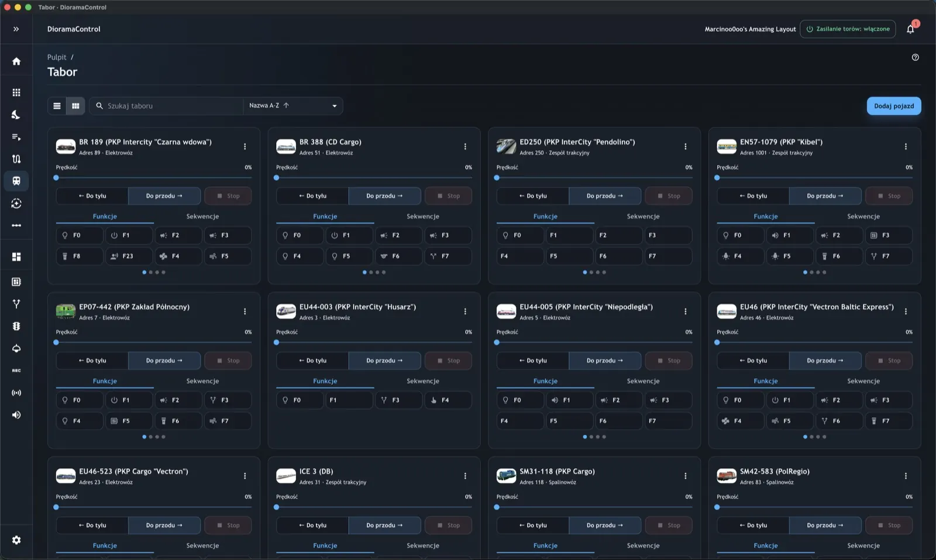The width and height of the screenshot is (936, 560).
Task: Stop the ICE 3 (DB) train
Action: click(448, 526)
